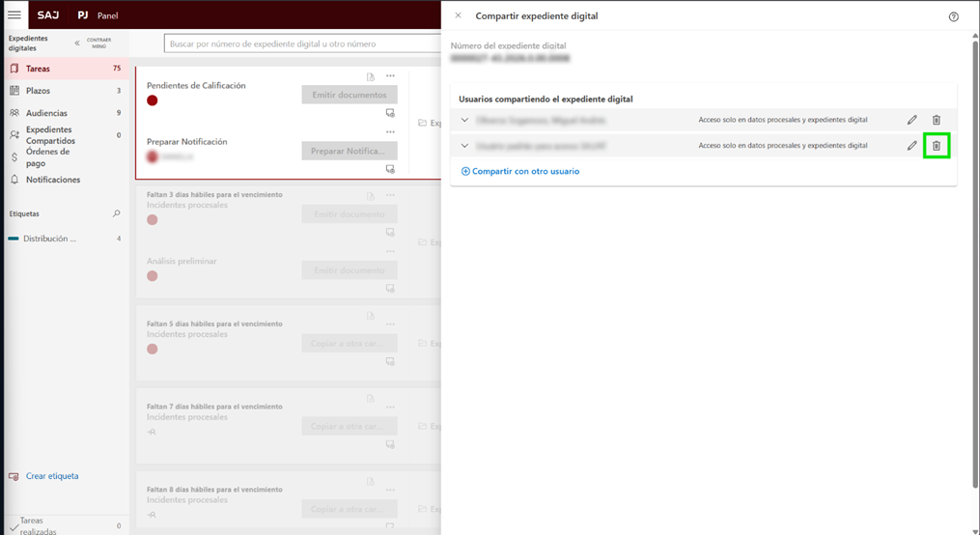Image resolution: width=980 pixels, height=535 pixels.
Task: Edit the second shared user's access
Action: click(911, 146)
